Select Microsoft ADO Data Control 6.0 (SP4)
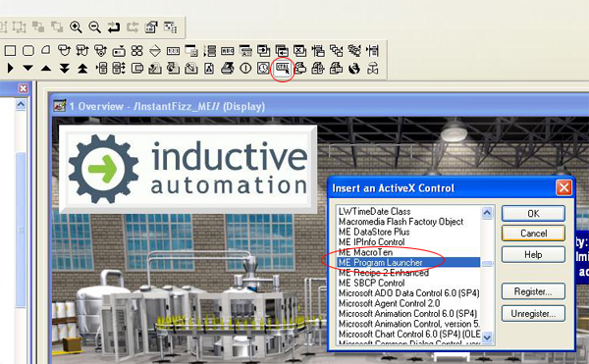The height and width of the screenshot is (364, 589). (x=408, y=293)
